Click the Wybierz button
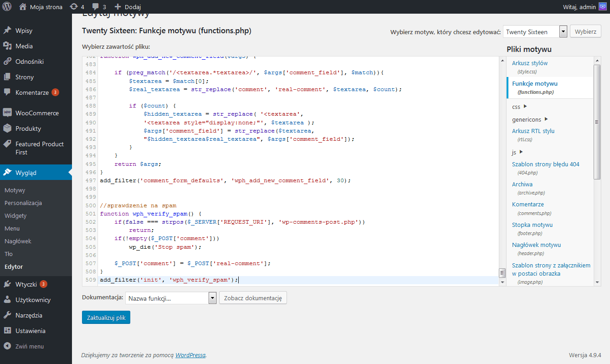 tap(585, 32)
